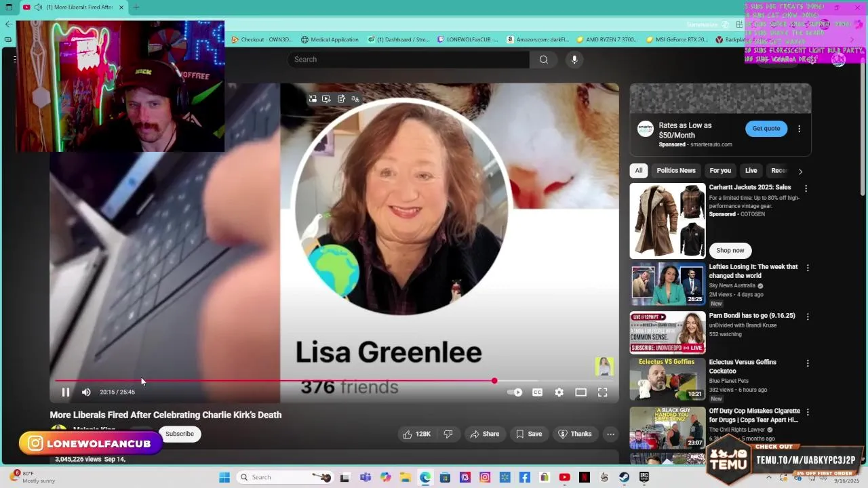The image size is (868, 488).
Task: Open options for Carhartt Jackets ad
Action: click(806, 188)
